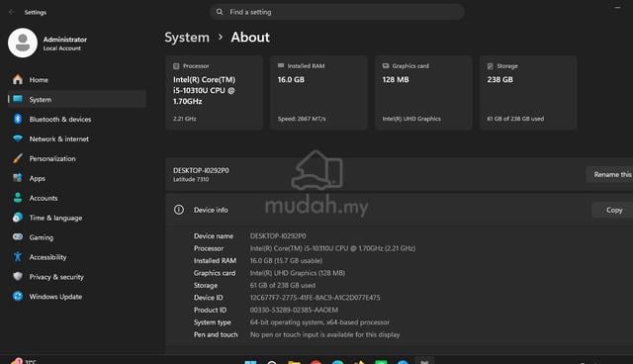Click the DESKTOP-I0292P0 Latitude 7310 header text
Viewport: 633px width, 364px height.
[x=201, y=174]
